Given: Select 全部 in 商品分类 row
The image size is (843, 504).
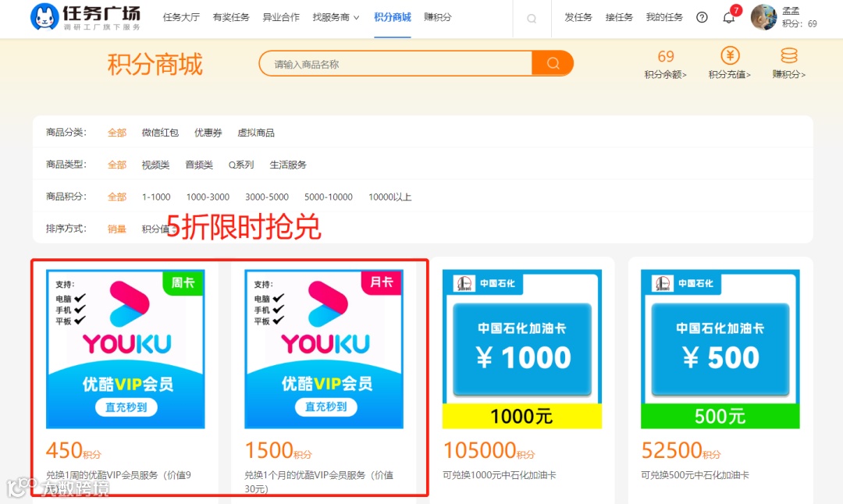Looking at the screenshot, I should (x=116, y=133).
